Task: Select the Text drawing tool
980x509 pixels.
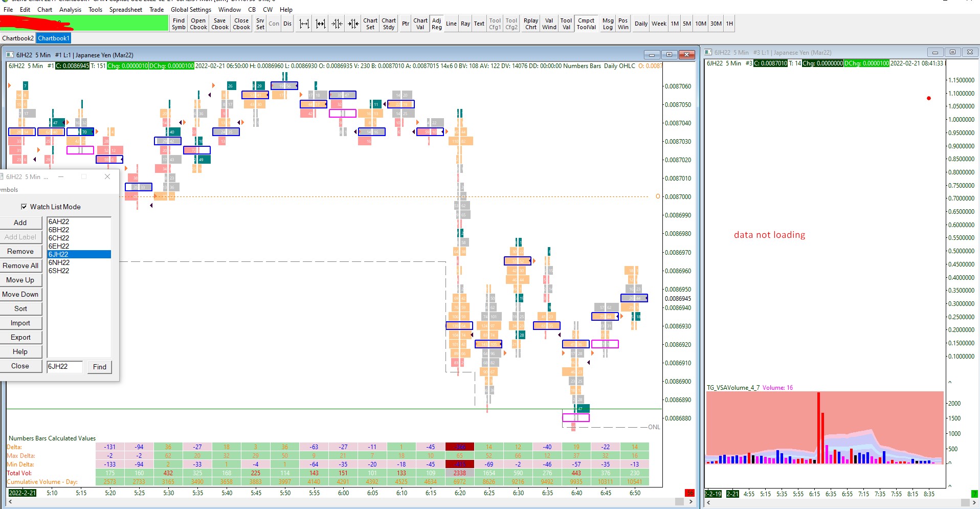Action: [x=479, y=24]
